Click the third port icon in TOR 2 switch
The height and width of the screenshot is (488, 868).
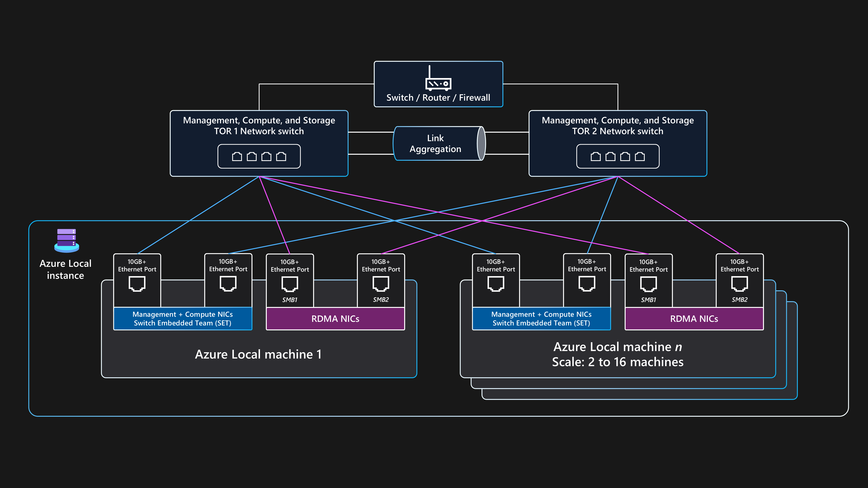pos(625,157)
